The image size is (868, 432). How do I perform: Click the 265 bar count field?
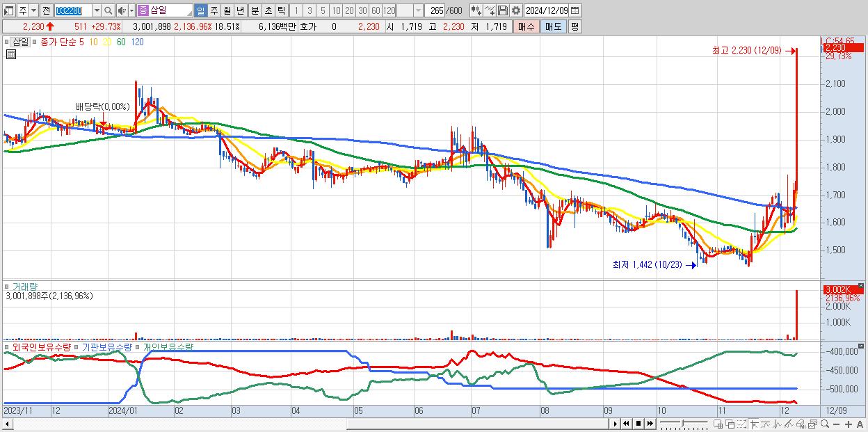pyautogui.click(x=435, y=10)
